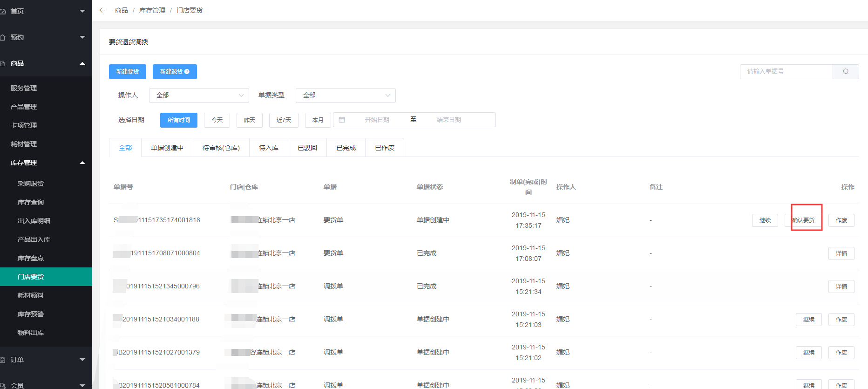Switch to the 已作废 tab
868x389 pixels.
tap(385, 148)
